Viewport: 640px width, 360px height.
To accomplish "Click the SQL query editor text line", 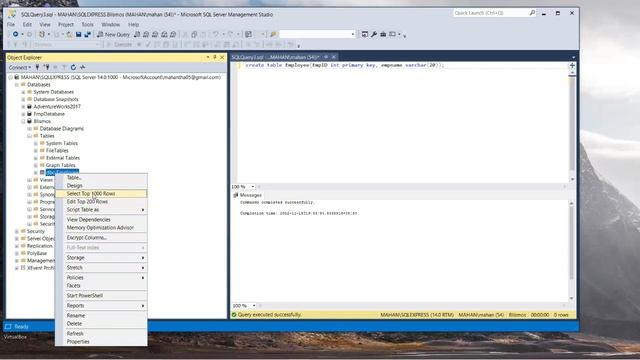I will click(x=344, y=65).
